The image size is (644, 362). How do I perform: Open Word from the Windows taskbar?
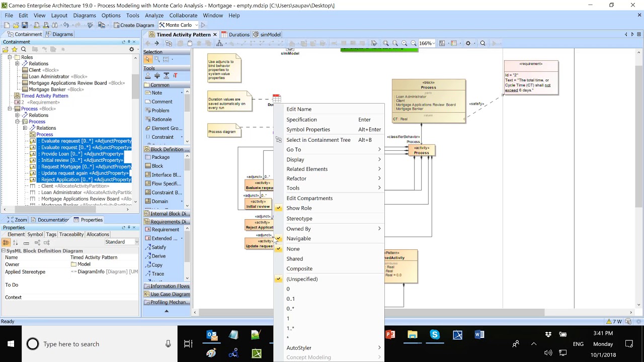(479, 335)
